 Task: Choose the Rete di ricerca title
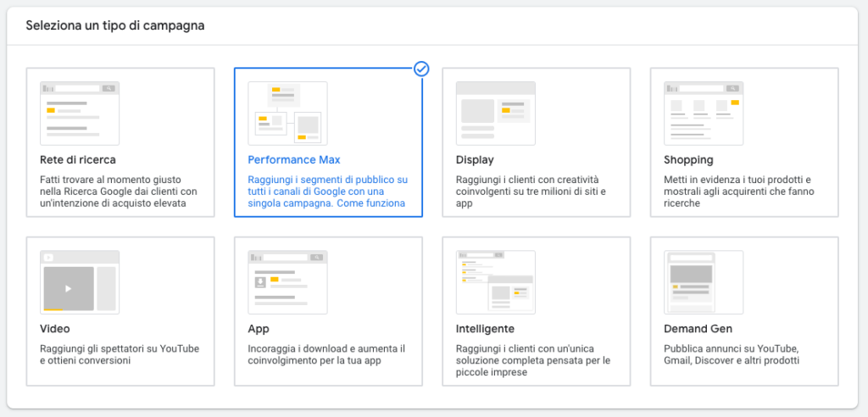tap(78, 160)
